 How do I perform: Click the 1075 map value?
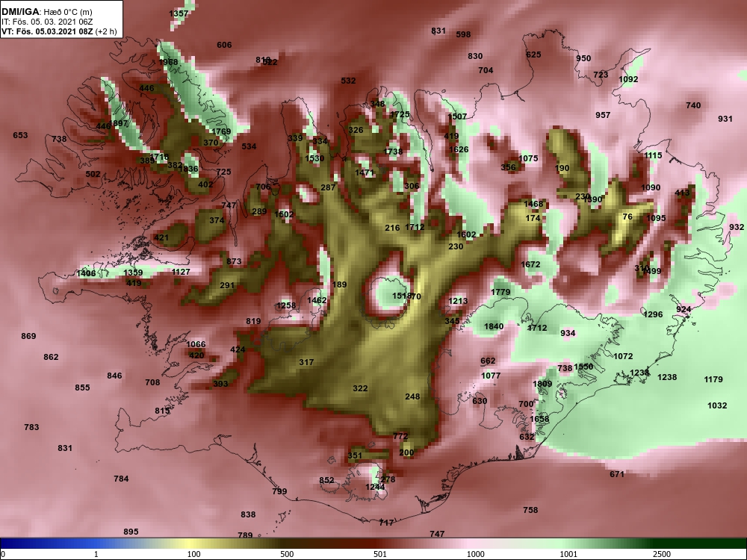(x=528, y=158)
